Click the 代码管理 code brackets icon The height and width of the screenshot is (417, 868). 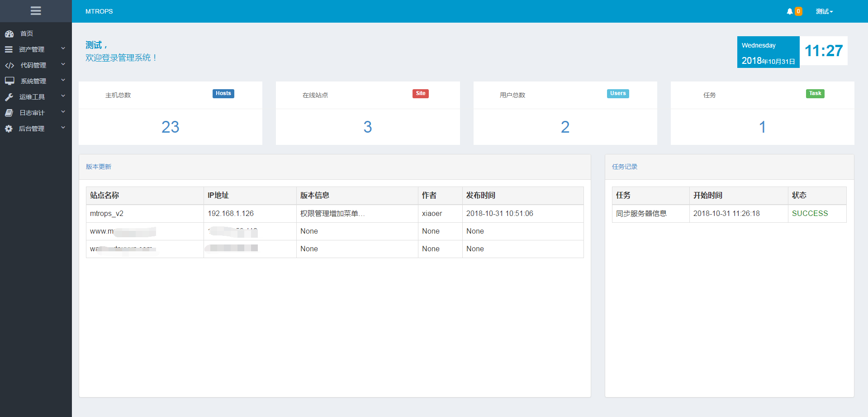(x=9, y=65)
